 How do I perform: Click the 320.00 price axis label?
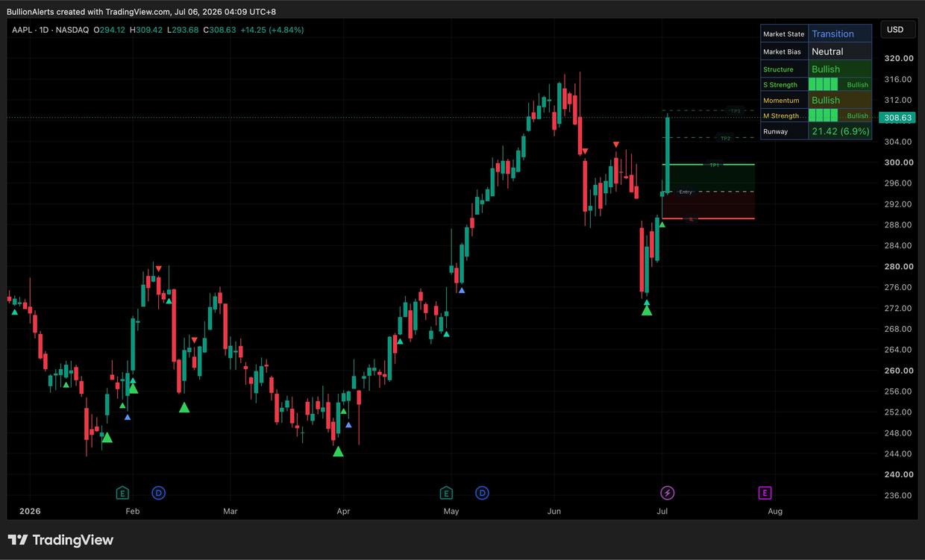[x=898, y=58]
